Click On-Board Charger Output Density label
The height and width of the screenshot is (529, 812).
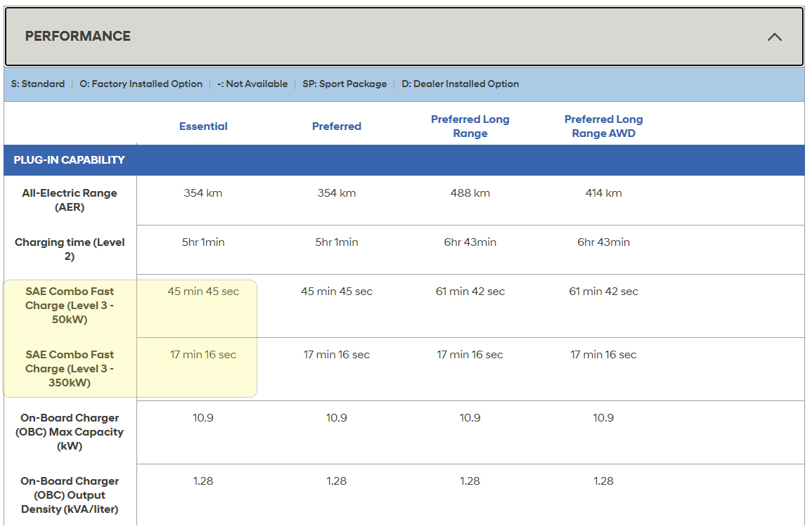point(70,495)
